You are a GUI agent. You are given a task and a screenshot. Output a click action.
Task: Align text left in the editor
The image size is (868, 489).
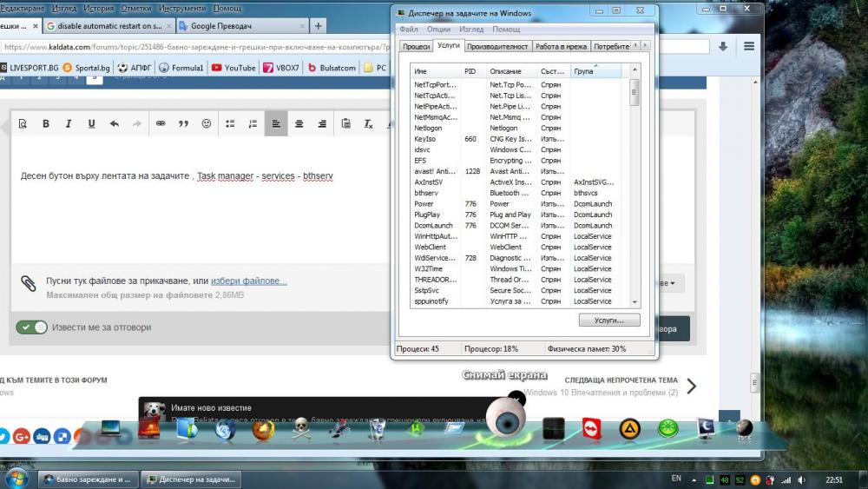[276, 123]
